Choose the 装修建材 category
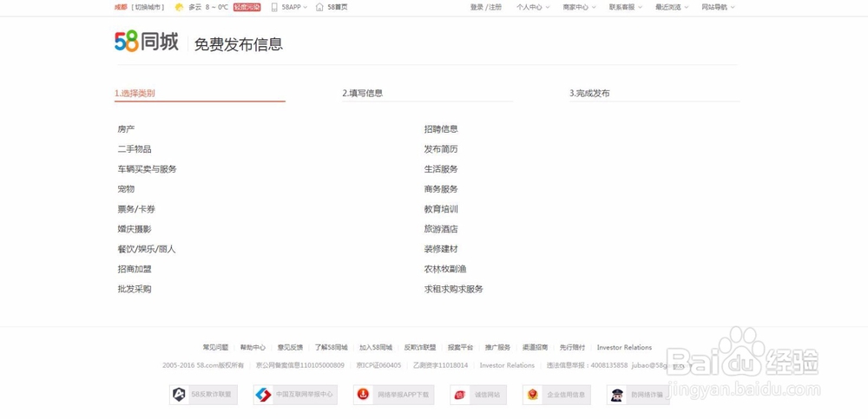 [x=441, y=249]
